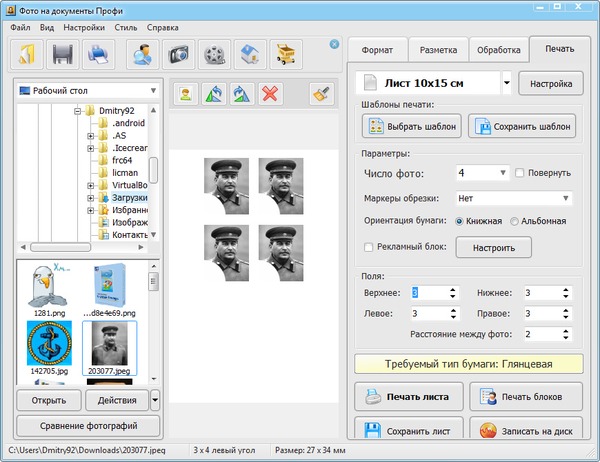Click the Печать листа button

410,397
